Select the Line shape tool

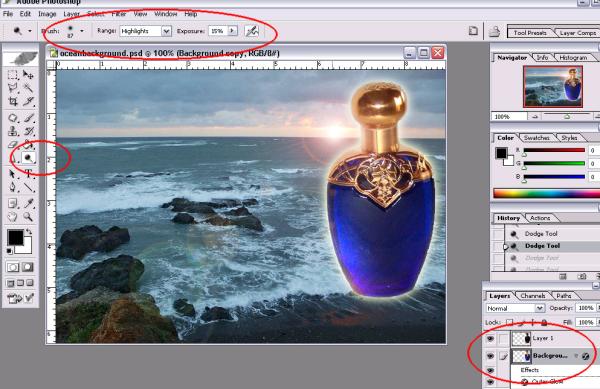(x=28, y=187)
